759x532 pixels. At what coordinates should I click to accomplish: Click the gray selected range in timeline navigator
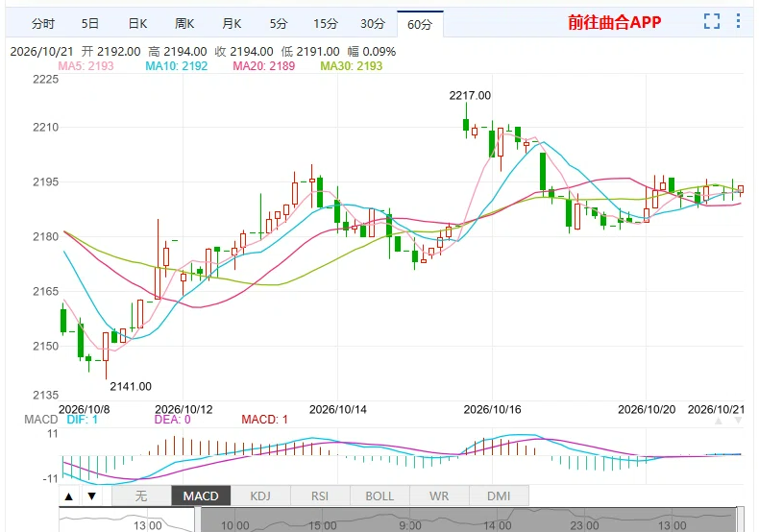click(469, 520)
